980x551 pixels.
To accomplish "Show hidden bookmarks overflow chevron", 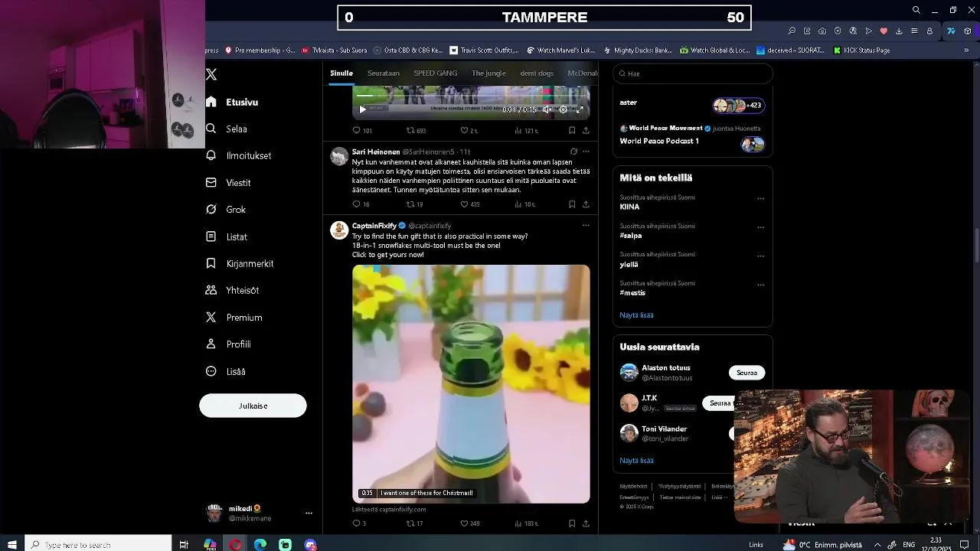I will [966, 51].
